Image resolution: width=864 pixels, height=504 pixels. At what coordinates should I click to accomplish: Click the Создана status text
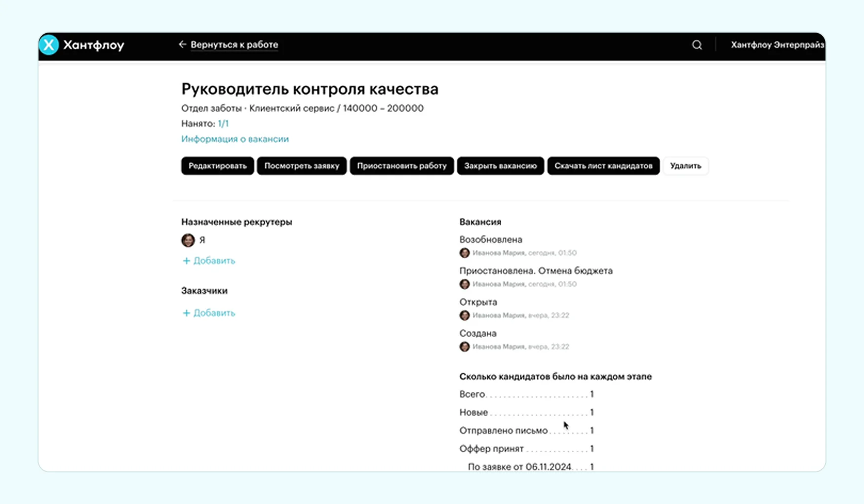point(478,333)
